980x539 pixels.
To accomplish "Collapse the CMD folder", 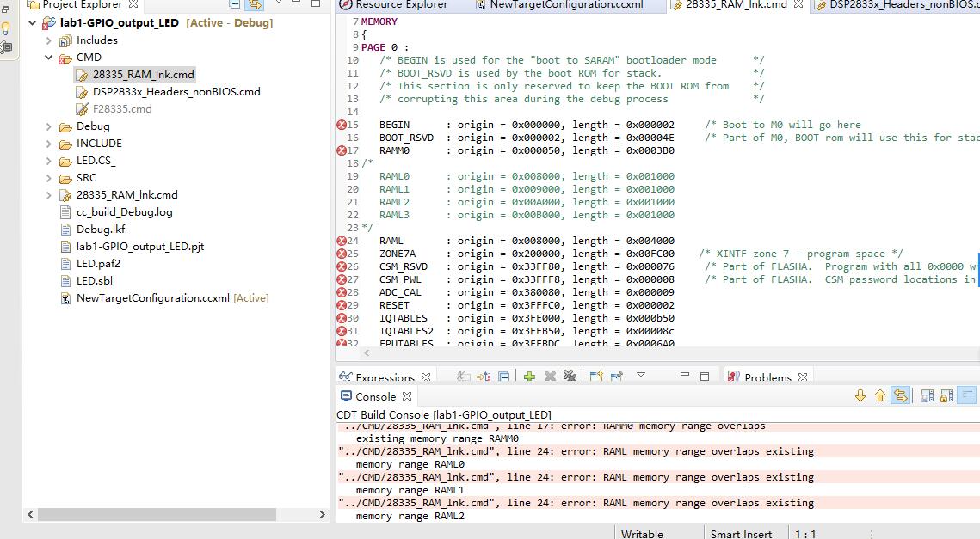I will [49, 58].
